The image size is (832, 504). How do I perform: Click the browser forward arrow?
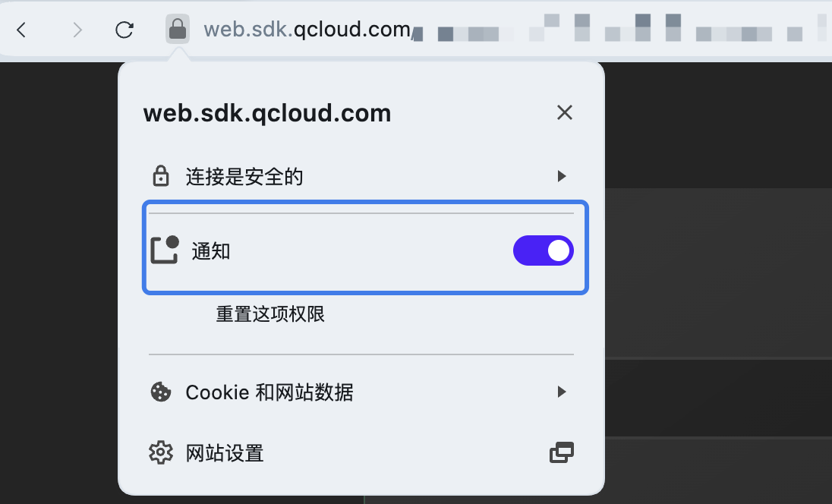pos(77,30)
